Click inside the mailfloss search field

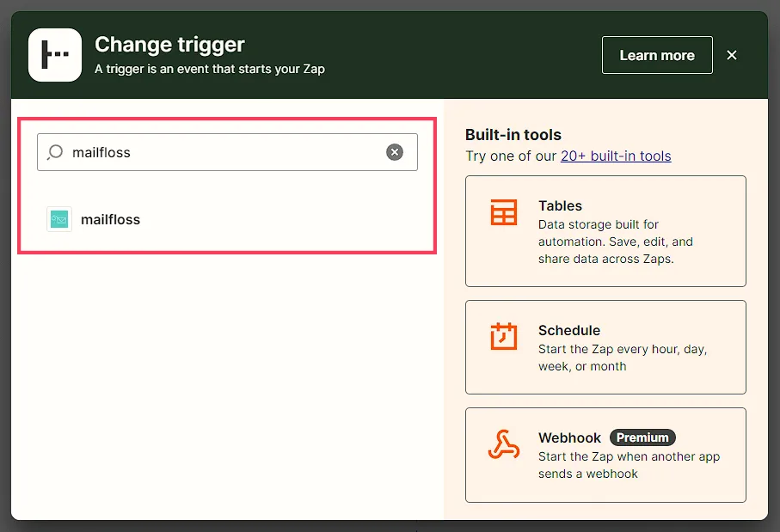[227, 152]
